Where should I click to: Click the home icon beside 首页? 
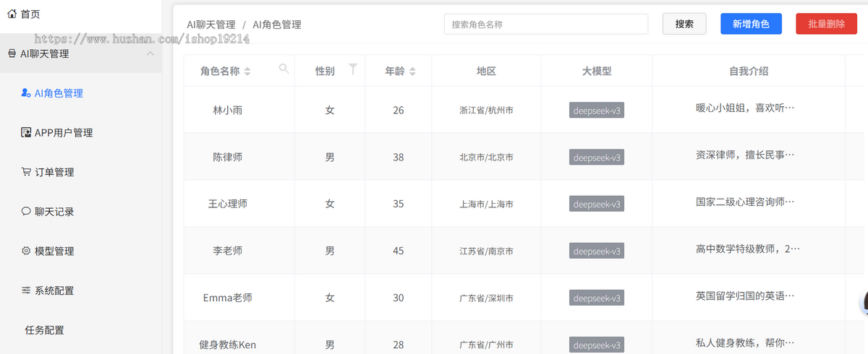coord(12,14)
